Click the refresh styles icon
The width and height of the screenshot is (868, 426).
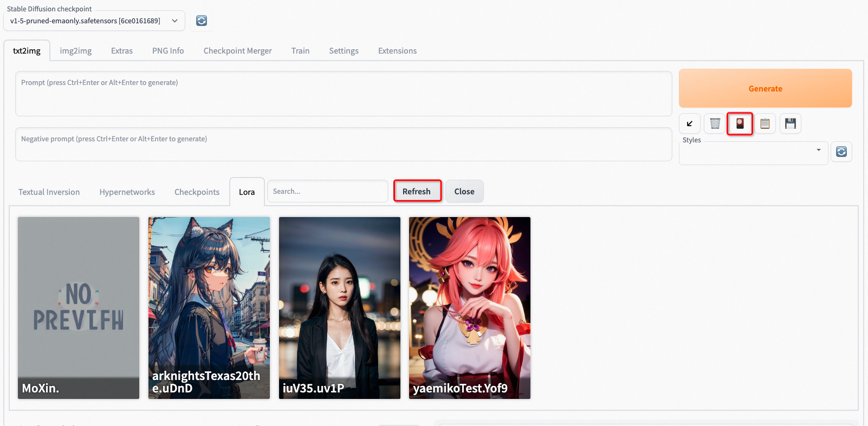(841, 152)
